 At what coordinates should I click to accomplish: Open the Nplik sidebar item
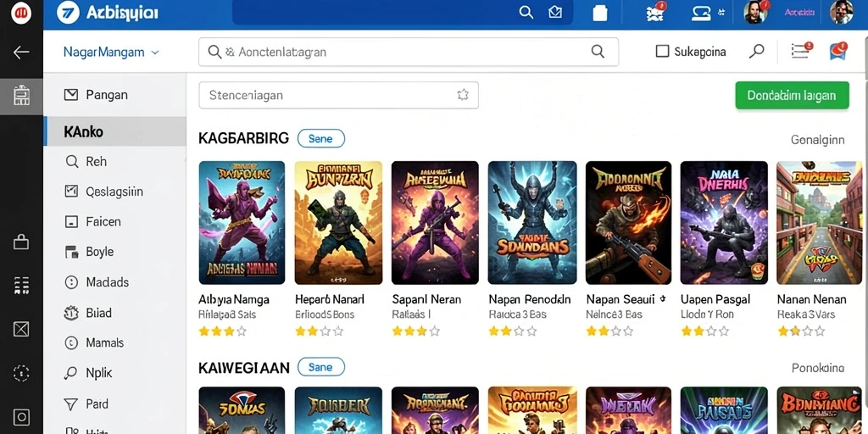pyautogui.click(x=115, y=373)
